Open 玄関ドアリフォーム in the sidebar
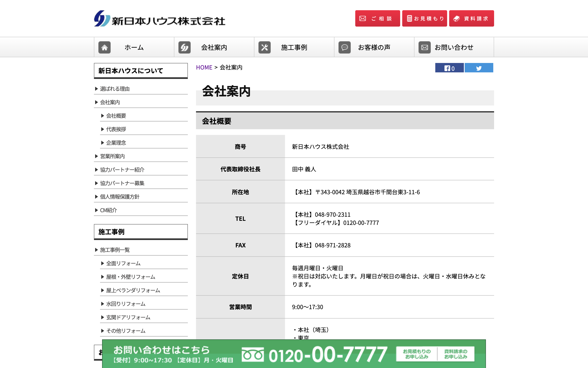The image size is (588, 368). 128,317
